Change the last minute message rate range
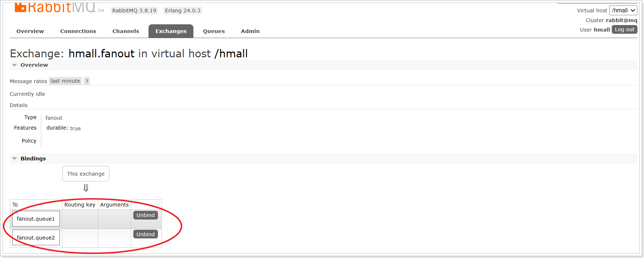Screen dimensions: 644x258 [65, 81]
